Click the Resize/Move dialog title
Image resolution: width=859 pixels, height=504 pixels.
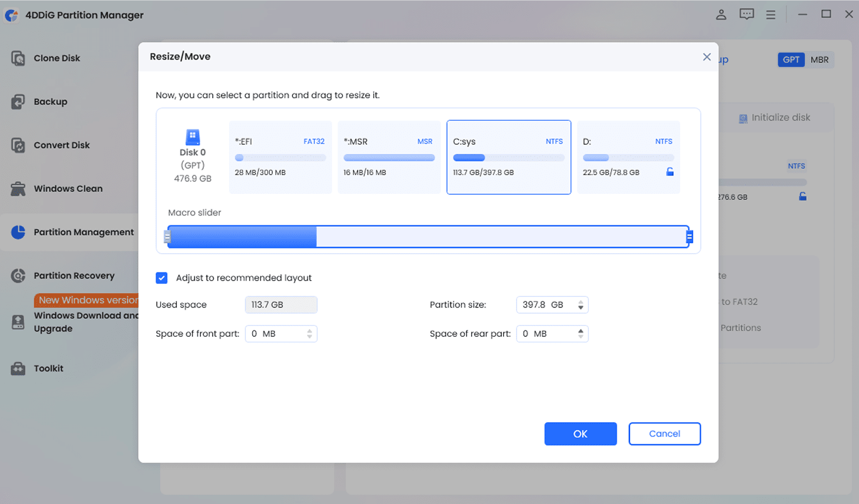pyautogui.click(x=180, y=57)
